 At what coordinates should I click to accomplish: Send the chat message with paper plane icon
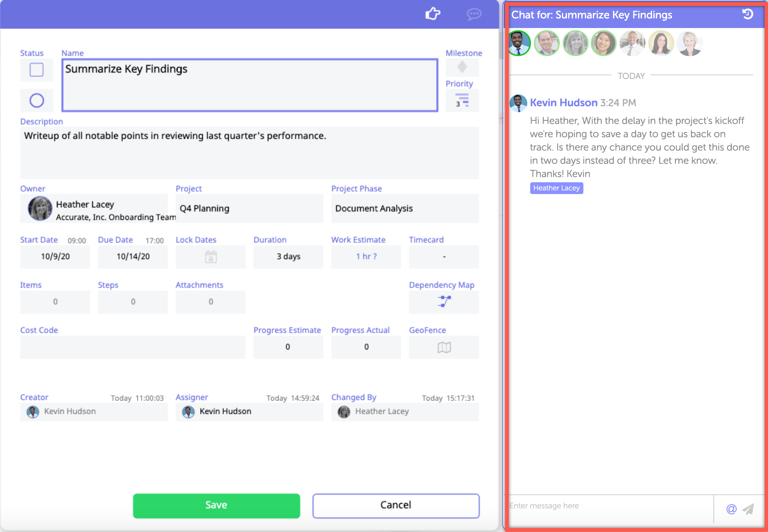(x=748, y=509)
